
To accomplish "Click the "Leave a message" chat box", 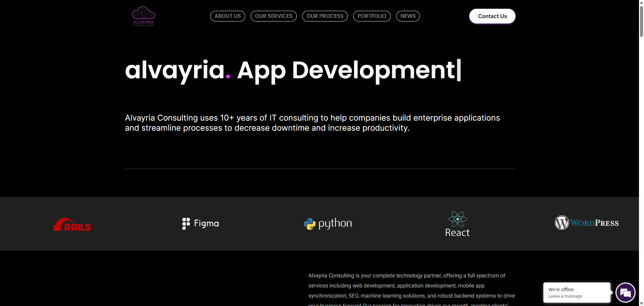I will pos(577,293).
